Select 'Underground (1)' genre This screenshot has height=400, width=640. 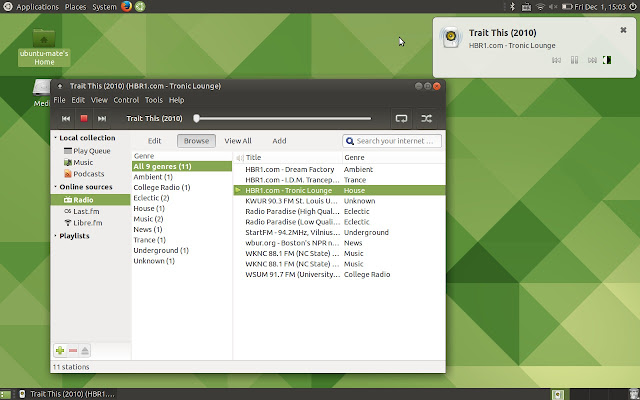(x=182, y=251)
